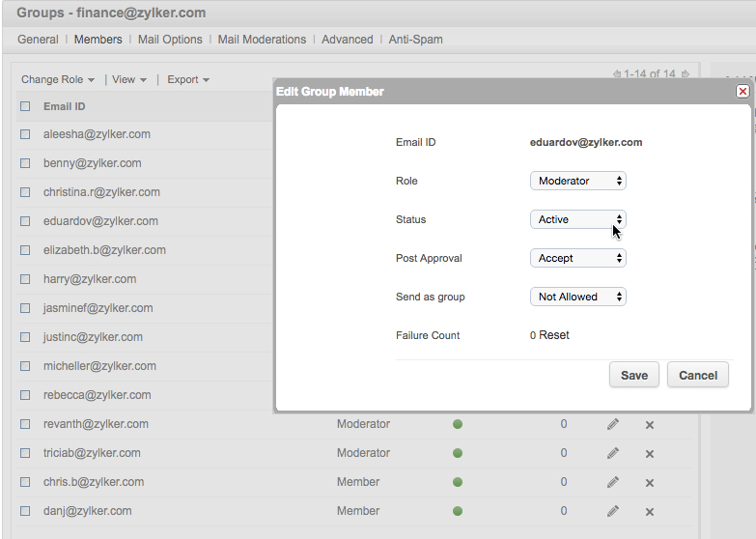
Task: Click the edit pencil for chris.b@zylker.com
Action: [x=612, y=482]
